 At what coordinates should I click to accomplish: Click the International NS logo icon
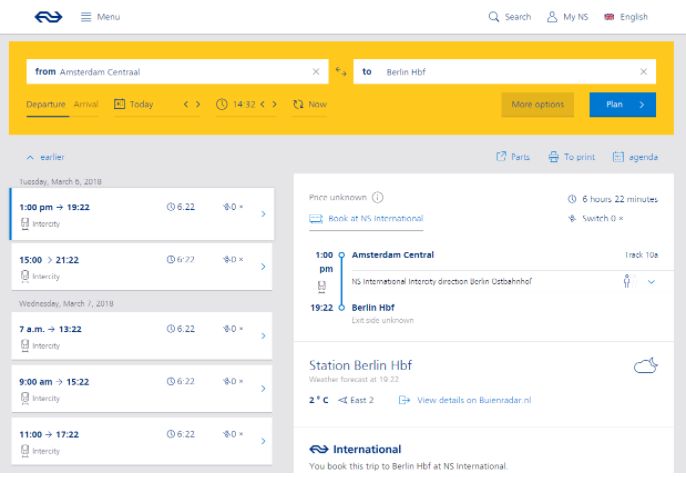[x=318, y=449]
